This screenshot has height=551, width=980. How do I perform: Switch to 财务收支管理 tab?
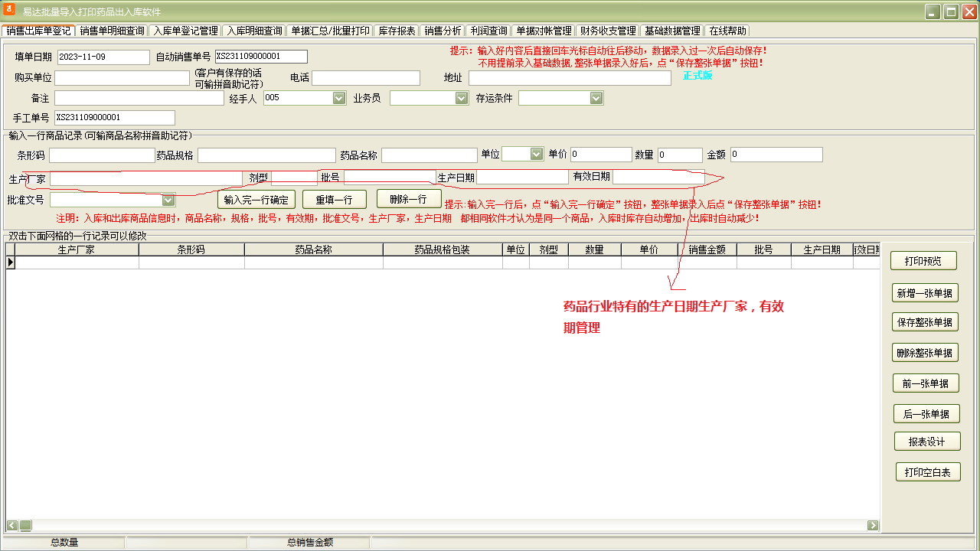tap(608, 31)
